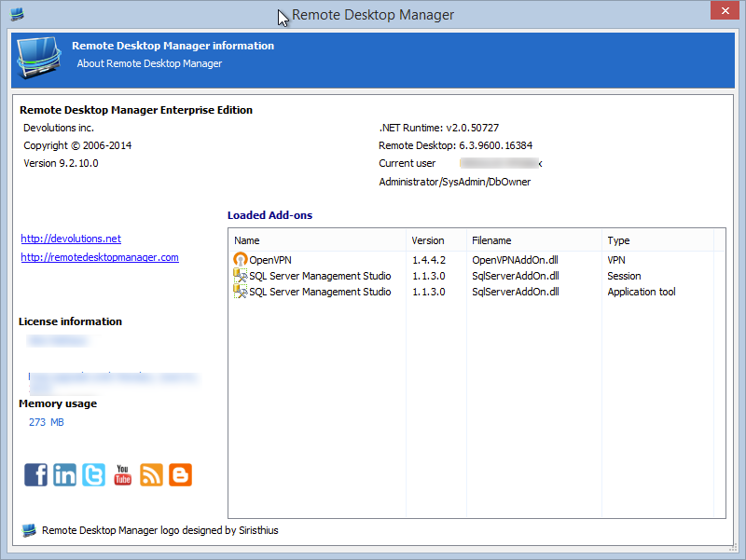
Task: Click SqlServerAddOn.dll in the Session row
Action: pyautogui.click(x=516, y=276)
